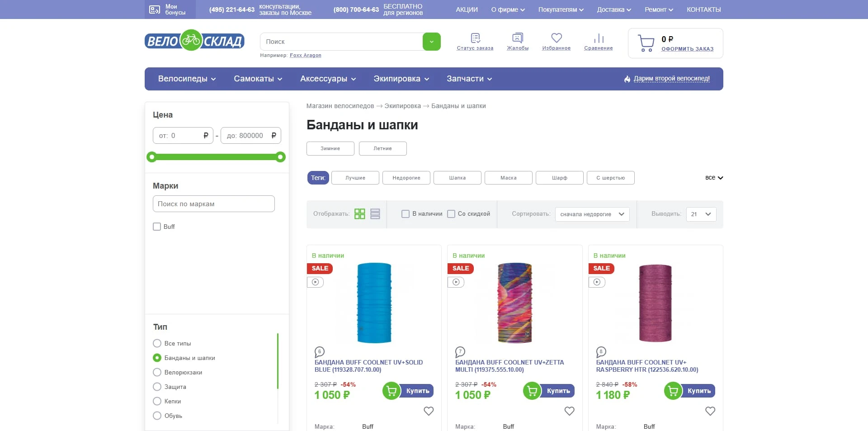Open the items per page dropdown
This screenshot has height=431, width=868.
click(701, 214)
